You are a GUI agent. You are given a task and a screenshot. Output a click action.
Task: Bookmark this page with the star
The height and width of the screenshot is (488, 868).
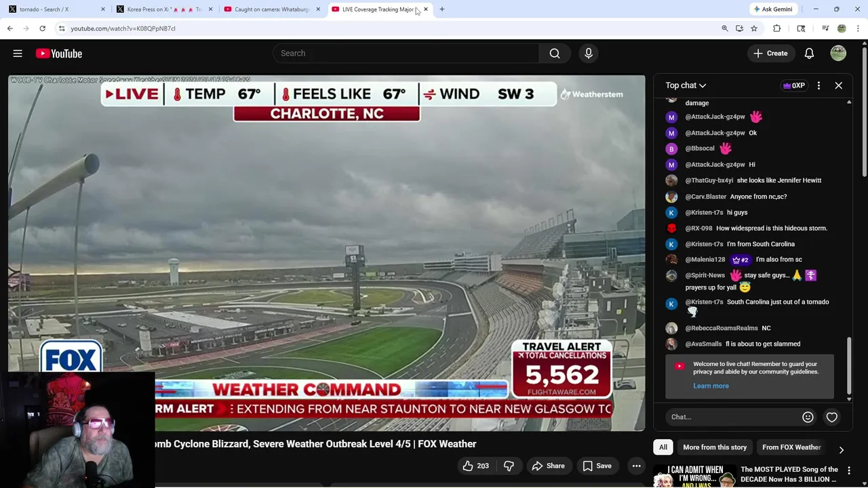(754, 28)
